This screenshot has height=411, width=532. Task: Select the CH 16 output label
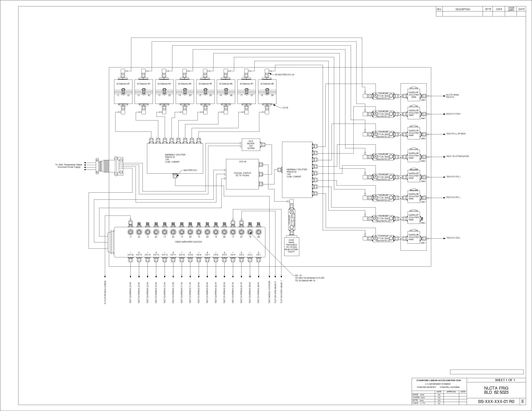pyautogui.click(x=131, y=255)
